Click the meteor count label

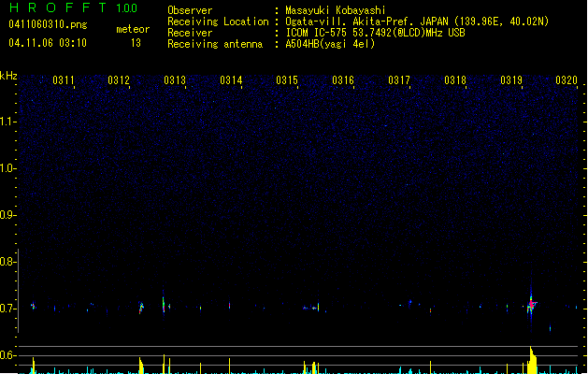pyautogui.click(x=133, y=29)
